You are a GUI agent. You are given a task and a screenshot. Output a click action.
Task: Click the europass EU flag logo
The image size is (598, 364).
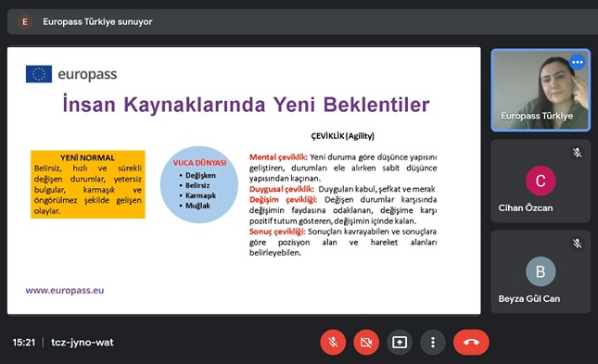tap(39, 74)
